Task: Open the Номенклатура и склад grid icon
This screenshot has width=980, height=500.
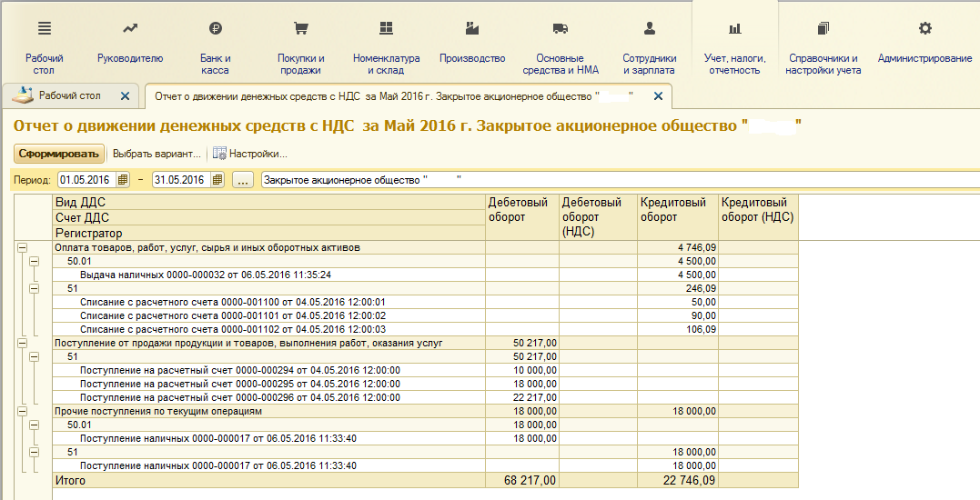Action: tap(386, 28)
